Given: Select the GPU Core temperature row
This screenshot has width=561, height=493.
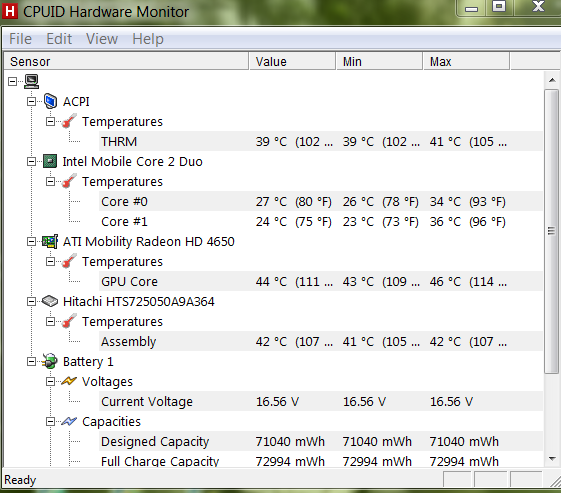Looking at the screenshot, I should [321, 282].
